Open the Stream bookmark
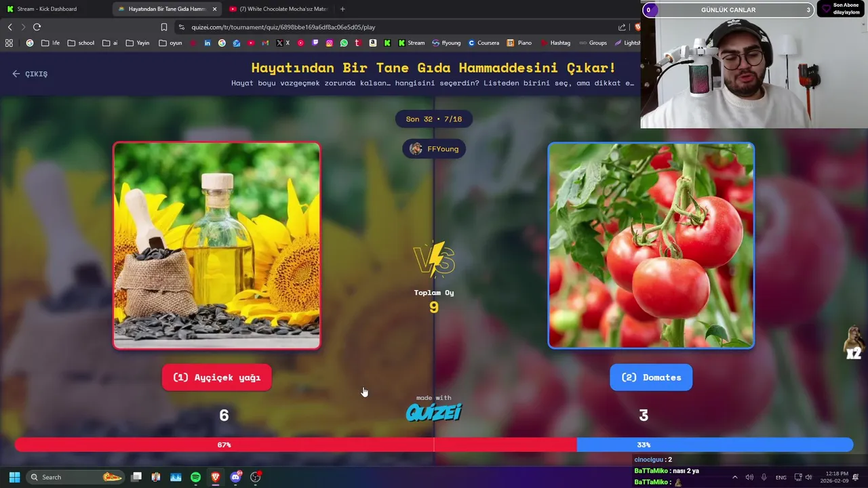 [412, 43]
